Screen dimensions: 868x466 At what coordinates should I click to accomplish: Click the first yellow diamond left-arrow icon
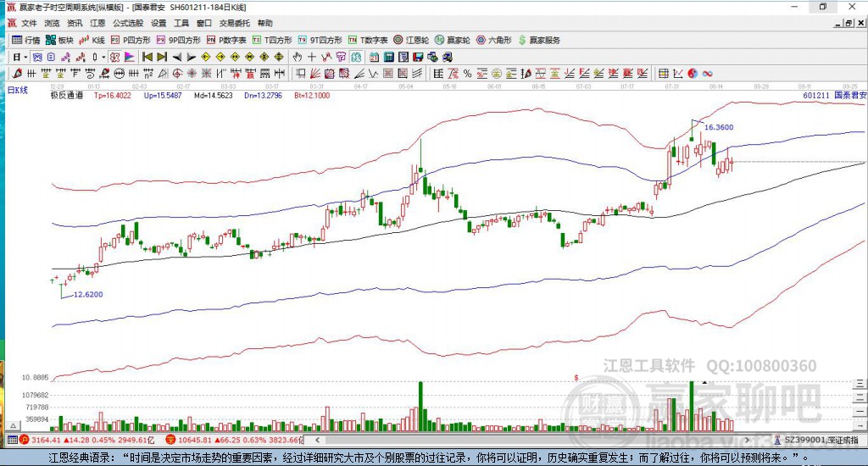coord(206,57)
